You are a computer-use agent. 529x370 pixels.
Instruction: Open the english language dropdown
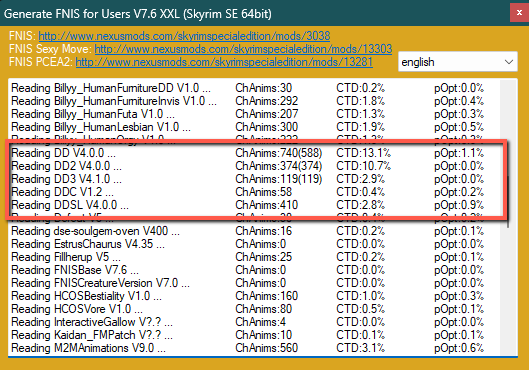click(457, 62)
